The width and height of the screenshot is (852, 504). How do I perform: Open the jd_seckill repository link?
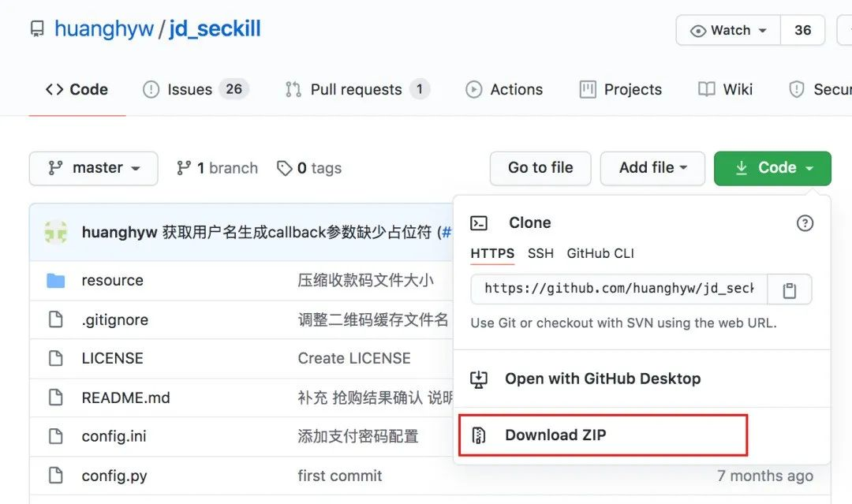pyautogui.click(x=215, y=30)
